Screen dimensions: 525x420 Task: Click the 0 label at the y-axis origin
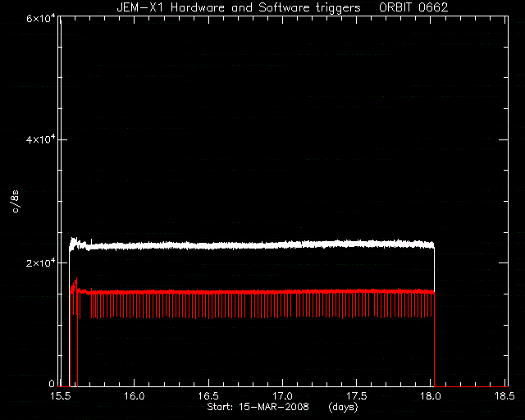[x=52, y=383]
